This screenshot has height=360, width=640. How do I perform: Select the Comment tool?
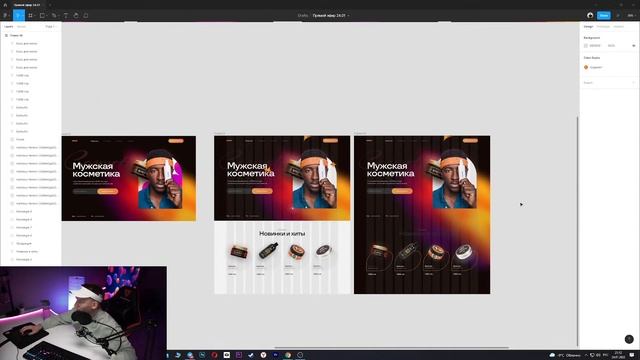tap(86, 16)
